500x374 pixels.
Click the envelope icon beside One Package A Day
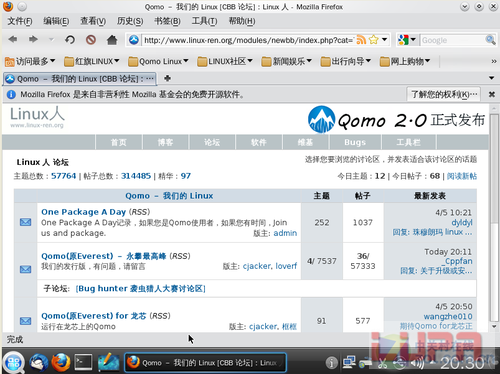(x=25, y=222)
